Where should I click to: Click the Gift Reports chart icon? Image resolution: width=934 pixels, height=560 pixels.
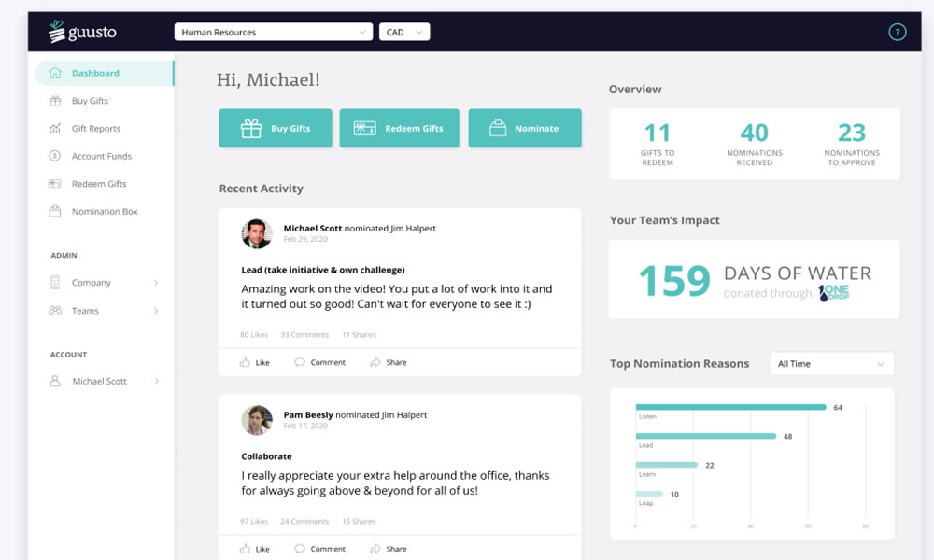pyautogui.click(x=55, y=129)
